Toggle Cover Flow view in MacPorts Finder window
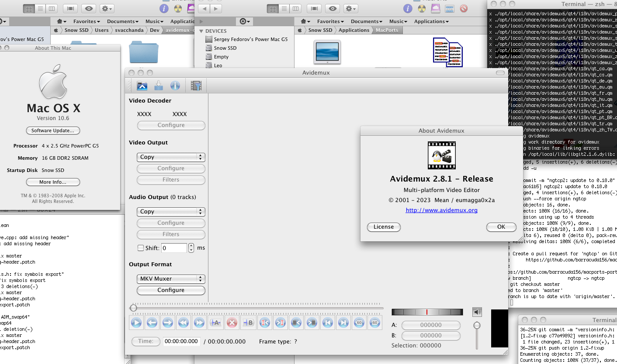 coord(315,8)
